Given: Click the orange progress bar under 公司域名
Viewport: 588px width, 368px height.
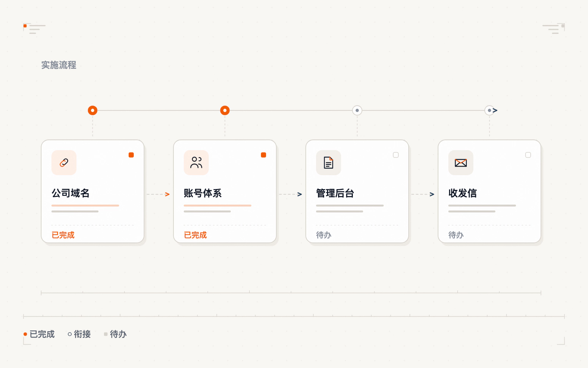Looking at the screenshot, I should pyautogui.click(x=85, y=205).
